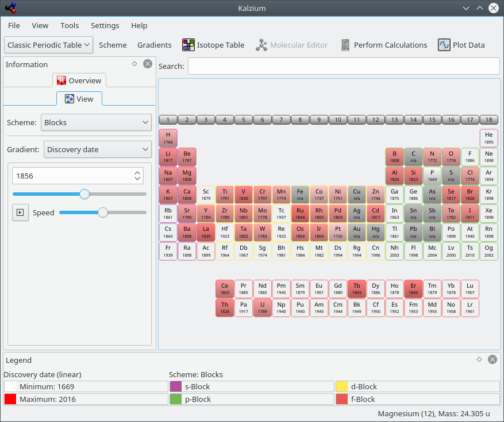The width and height of the screenshot is (504, 422).
Task: Select the Lawrencium (Lr) element tile
Action: pos(470,308)
